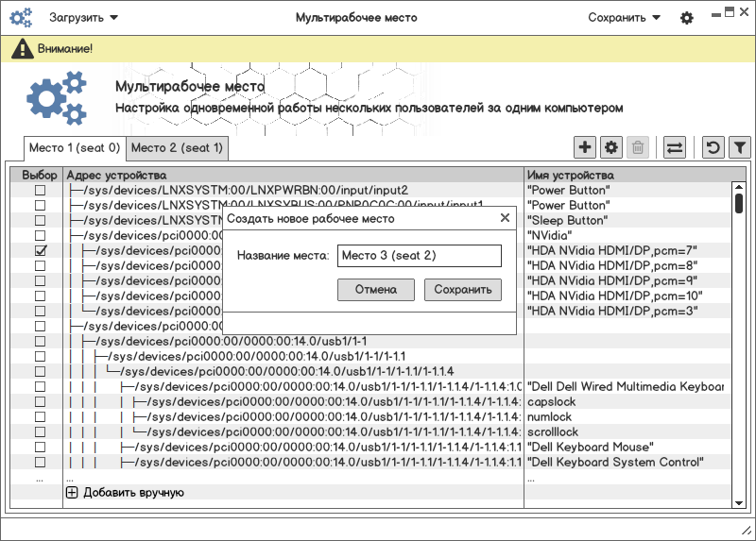The width and height of the screenshot is (756, 541).
Task: Open seat settings gear in the tab toolbar
Action: coord(611,147)
